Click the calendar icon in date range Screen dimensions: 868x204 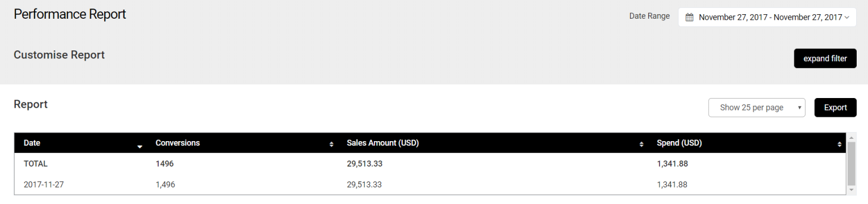point(690,18)
